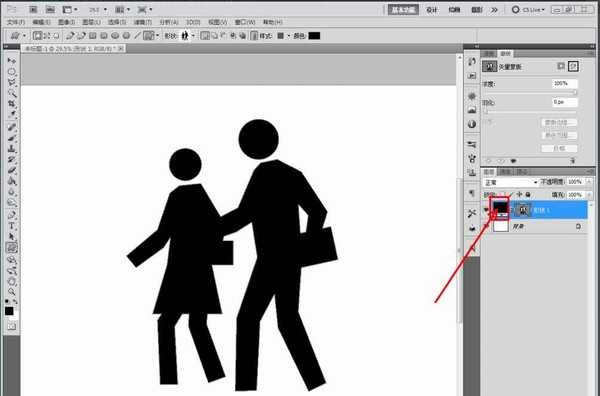Image resolution: width=600 pixels, height=396 pixels.
Task: Select the Eraser tool
Action: tap(11, 171)
